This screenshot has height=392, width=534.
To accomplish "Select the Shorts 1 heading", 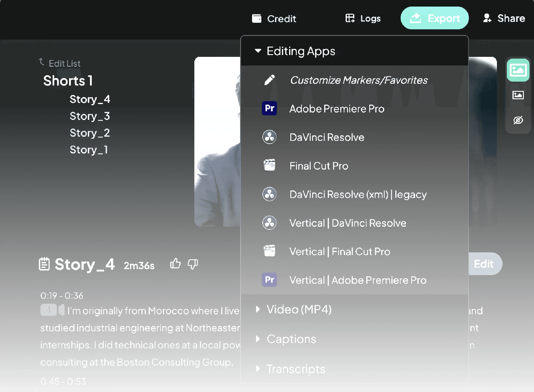I will tap(68, 81).
